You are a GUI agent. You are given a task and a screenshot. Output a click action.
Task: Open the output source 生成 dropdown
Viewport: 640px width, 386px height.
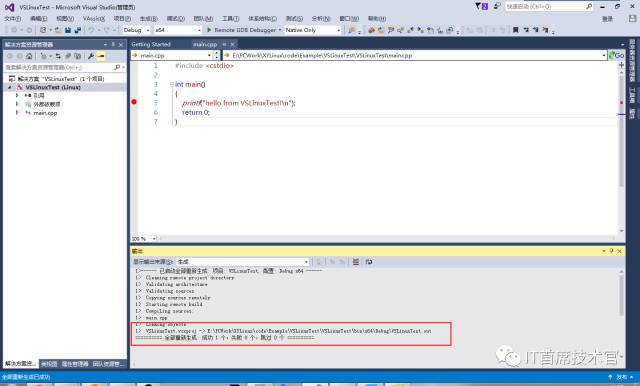[x=243, y=262]
